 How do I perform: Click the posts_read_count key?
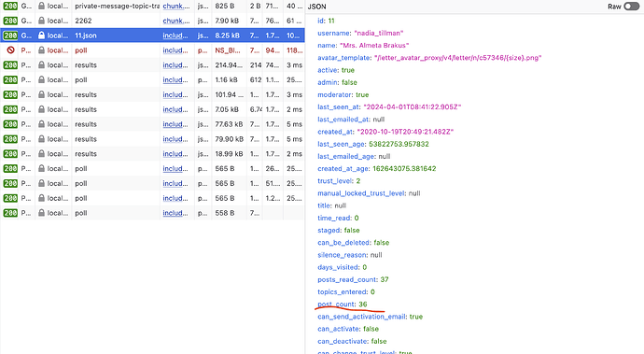(x=347, y=279)
